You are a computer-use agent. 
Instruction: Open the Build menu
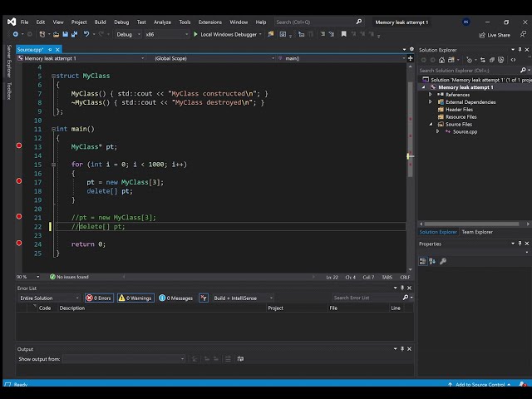coord(100,22)
